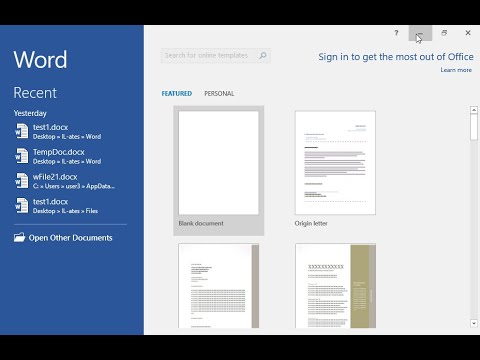480x360 pixels.
Task: Switch to the FEATURED templates tab
Action: click(x=177, y=94)
